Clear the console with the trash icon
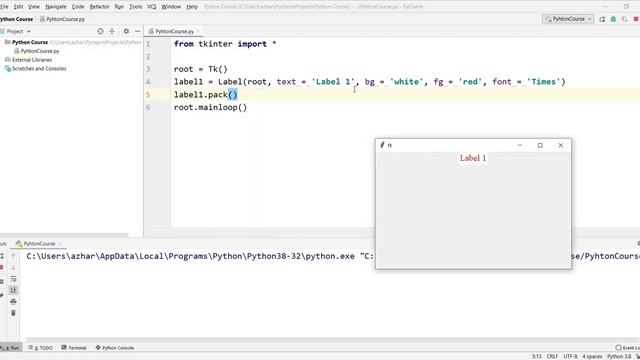This screenshot has height=360, width=640. [x=13, y=313]
